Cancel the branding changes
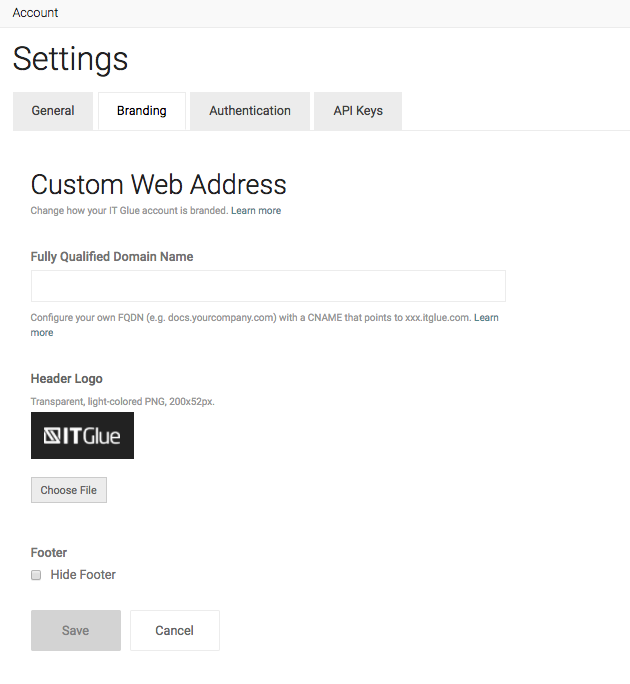Screen dimensions: 630x684 point(174,631)
